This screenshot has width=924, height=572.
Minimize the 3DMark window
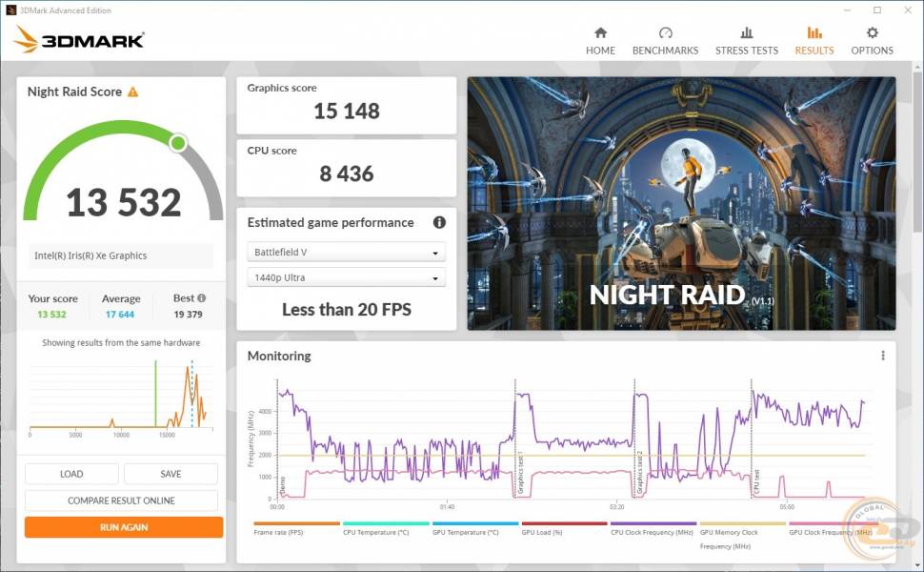tap(847, 10)
